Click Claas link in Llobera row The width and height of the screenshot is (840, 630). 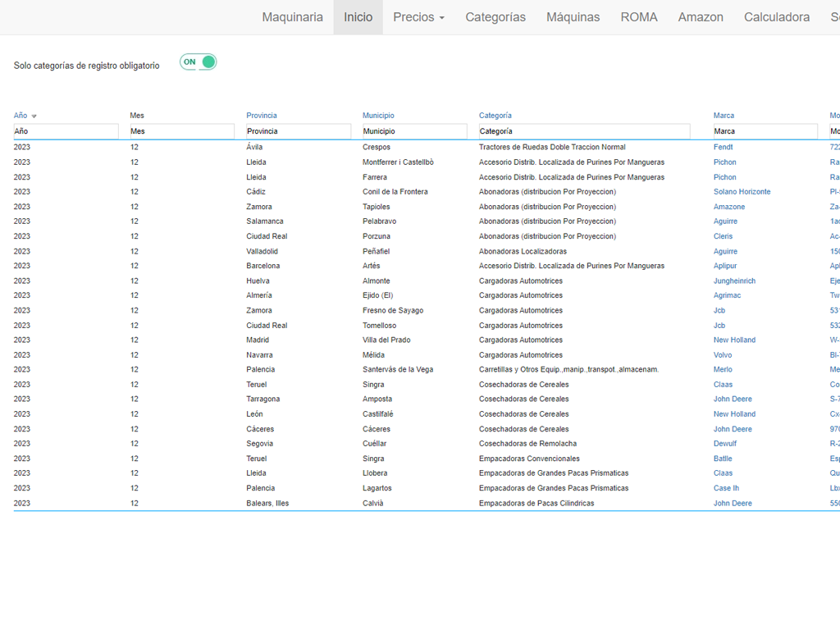point(723,473)
